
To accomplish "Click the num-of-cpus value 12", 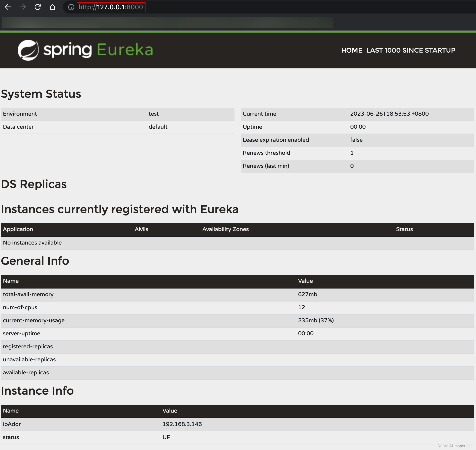I will tap(301, 307).
